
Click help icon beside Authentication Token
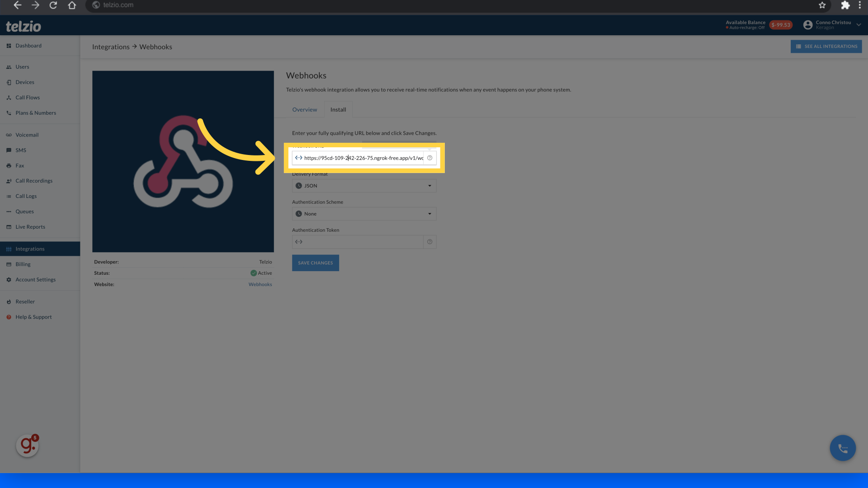(429, 242)
